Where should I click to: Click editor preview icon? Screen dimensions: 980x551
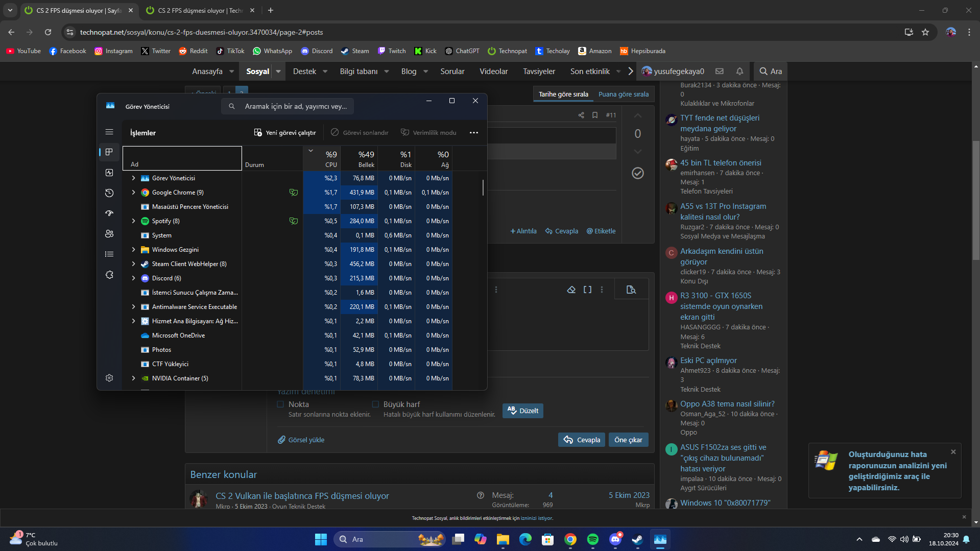[x=631, y=290]
